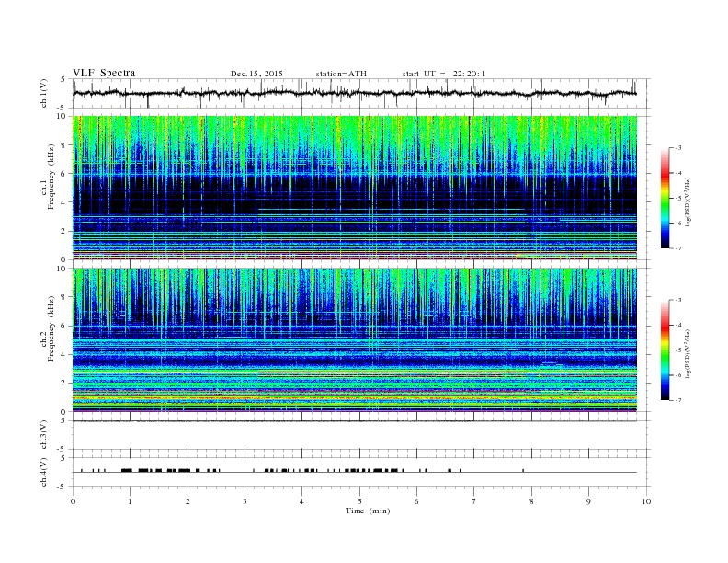This screenshot has height=563, width=728.
Task: Click the "10" minute tick on time axis
Action: pyautogui.click(x=646, y=501)
